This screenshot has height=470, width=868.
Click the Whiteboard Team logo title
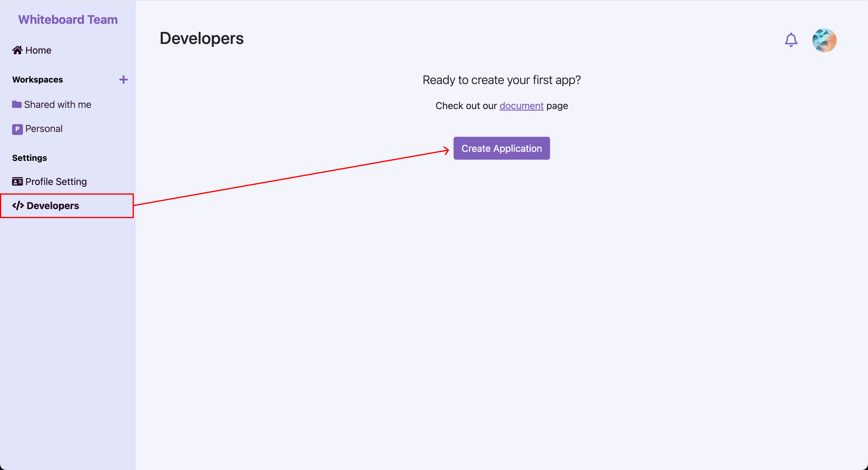[68, 20]
